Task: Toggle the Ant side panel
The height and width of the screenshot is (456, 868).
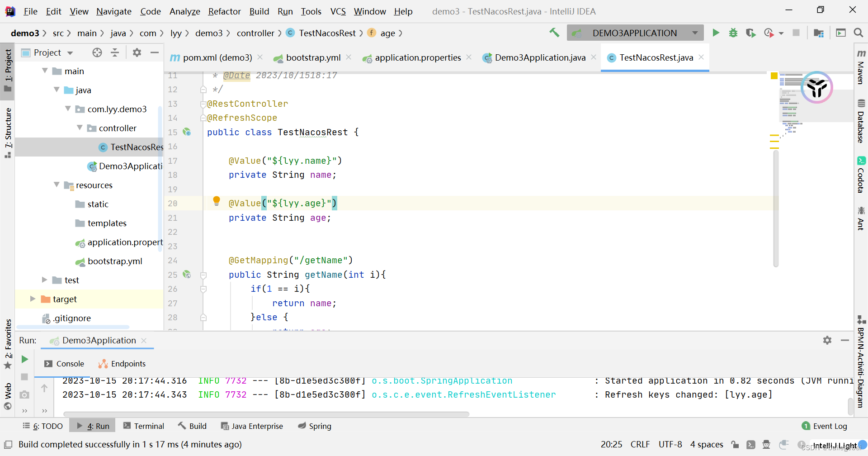Action: (861, 218)
